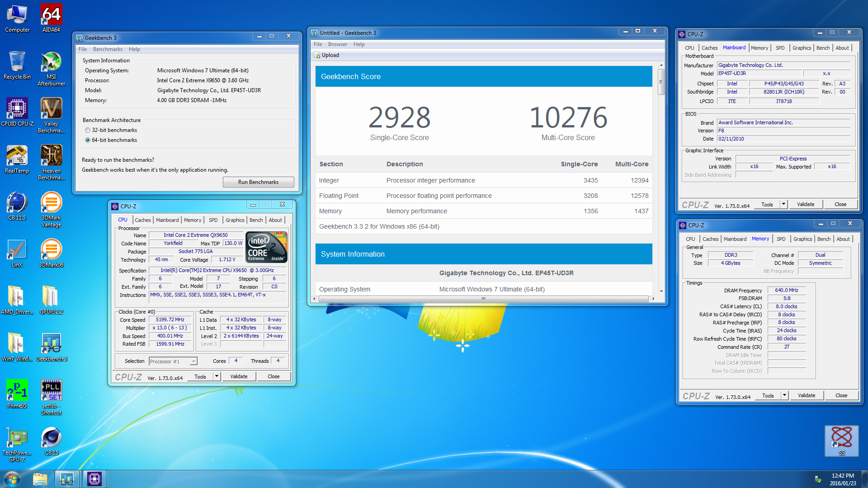868x488 pixels.
Task: Open Help menu in Geekbench 3 window
Action: 134,49
